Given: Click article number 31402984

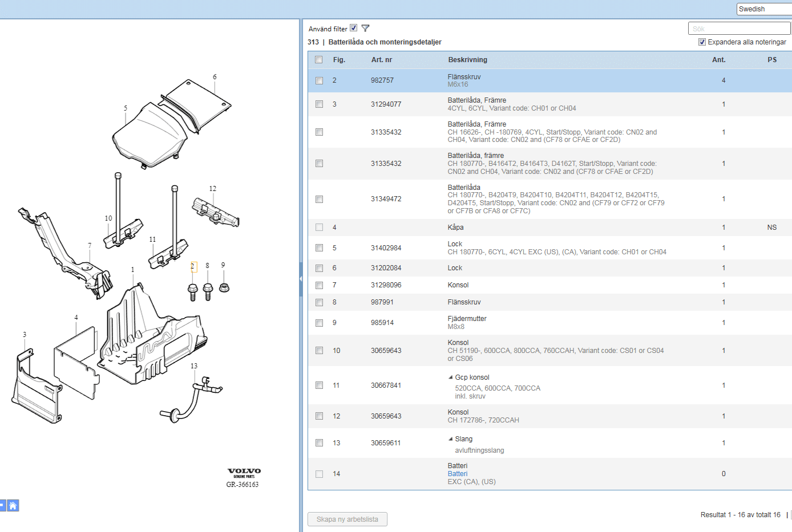Looking at the screenshot, I should [x=386, y=248].
